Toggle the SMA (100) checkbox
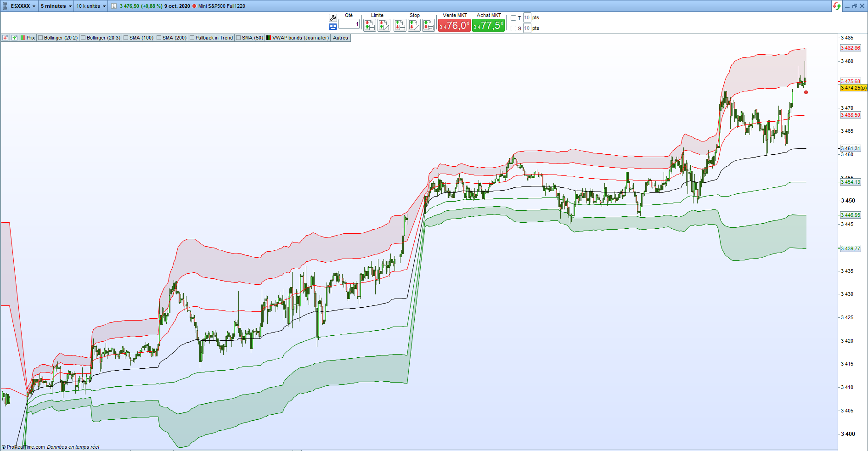Image resolution: width=868 pixels, height=451 pixels. (126, 38)
